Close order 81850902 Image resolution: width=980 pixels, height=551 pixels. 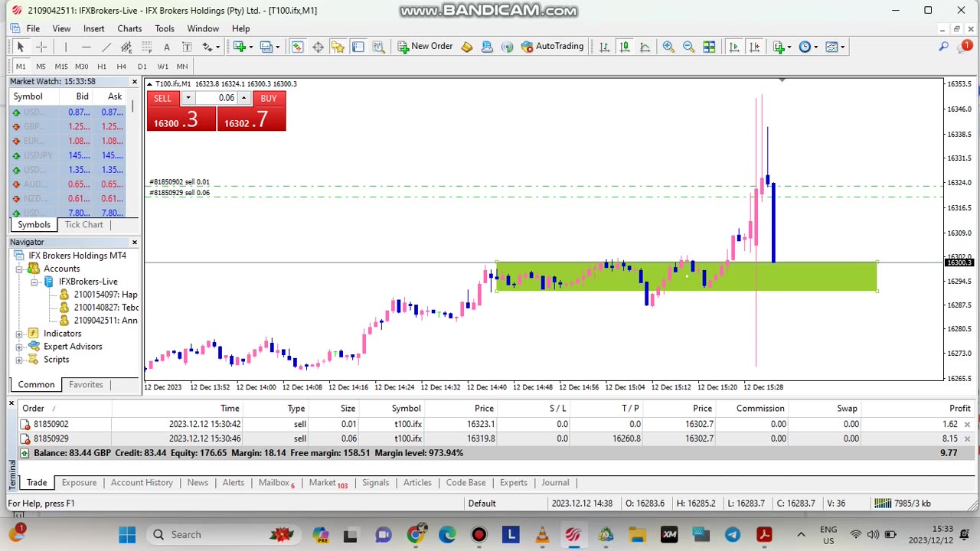967,425
